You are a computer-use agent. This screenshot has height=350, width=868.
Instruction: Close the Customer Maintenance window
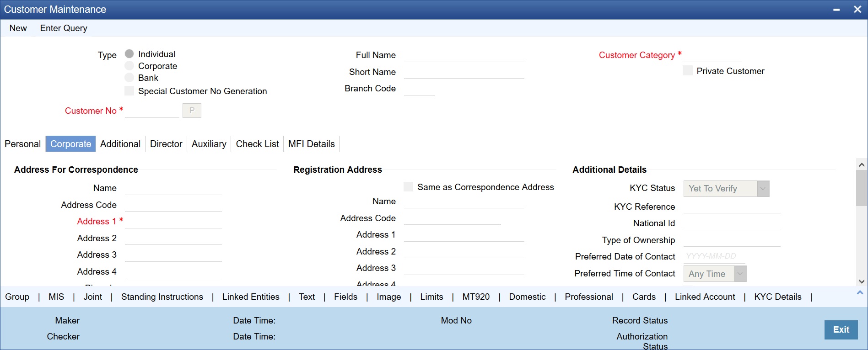click(857, 10)
